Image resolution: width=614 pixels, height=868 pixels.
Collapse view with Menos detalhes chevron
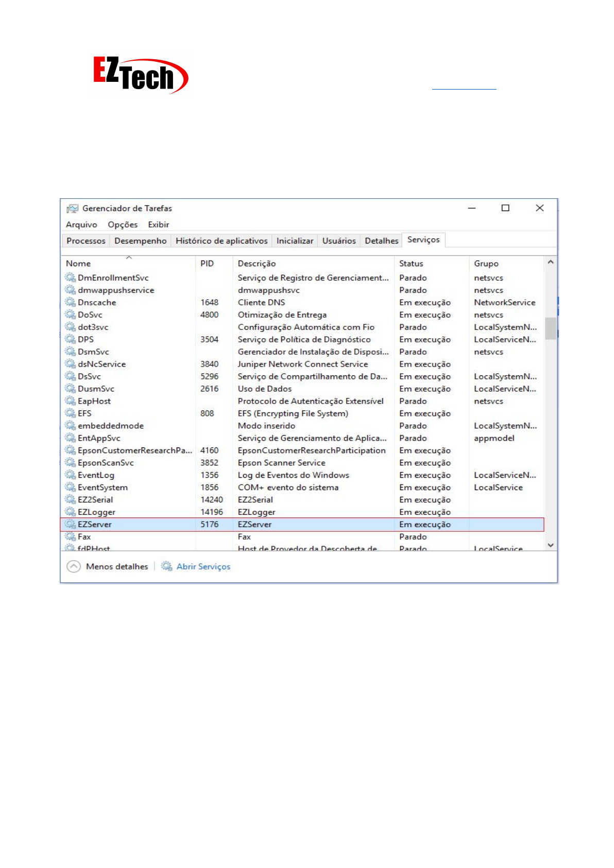[x=74, y=566]
